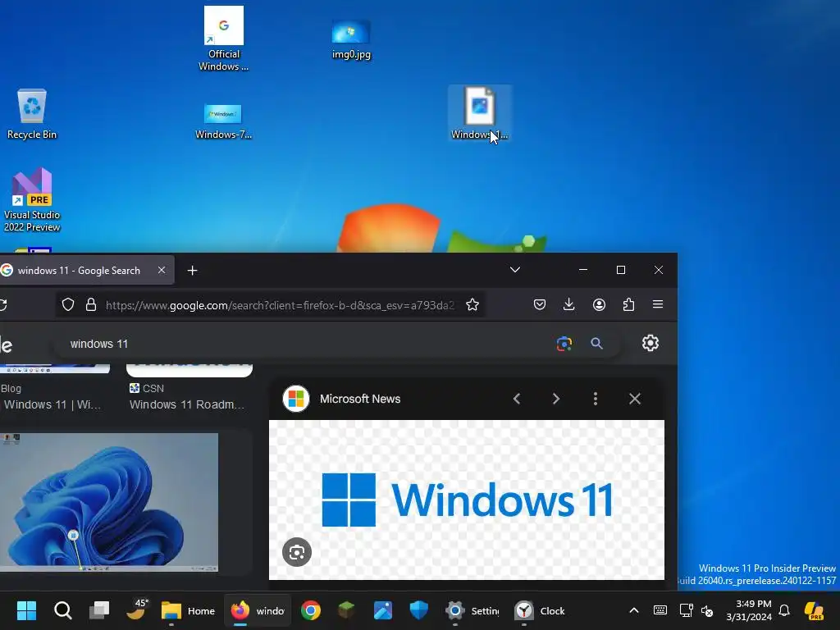
Task: Click the Firefox URL address bar
Action: [281, 305]
